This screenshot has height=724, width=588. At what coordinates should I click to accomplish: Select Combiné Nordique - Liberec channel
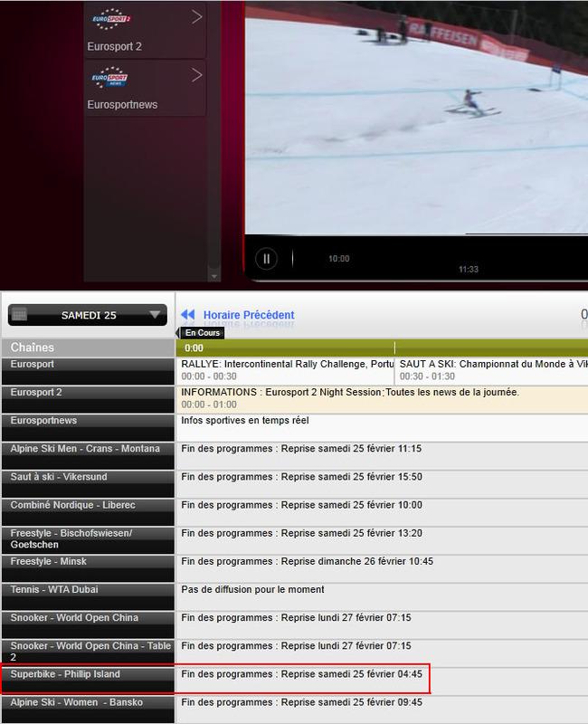pyautogui.click(x=88, y=512)
